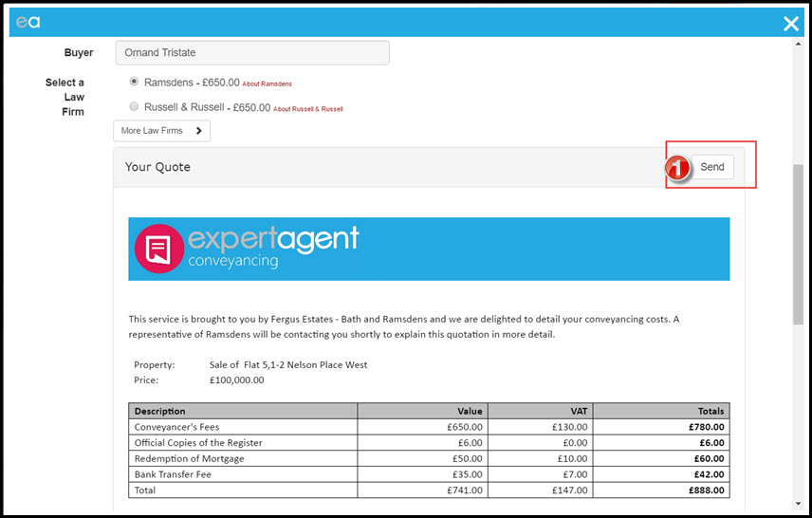Click the VAT column header
The width and height of the screenshot is (812, 518).
(540, 411)
